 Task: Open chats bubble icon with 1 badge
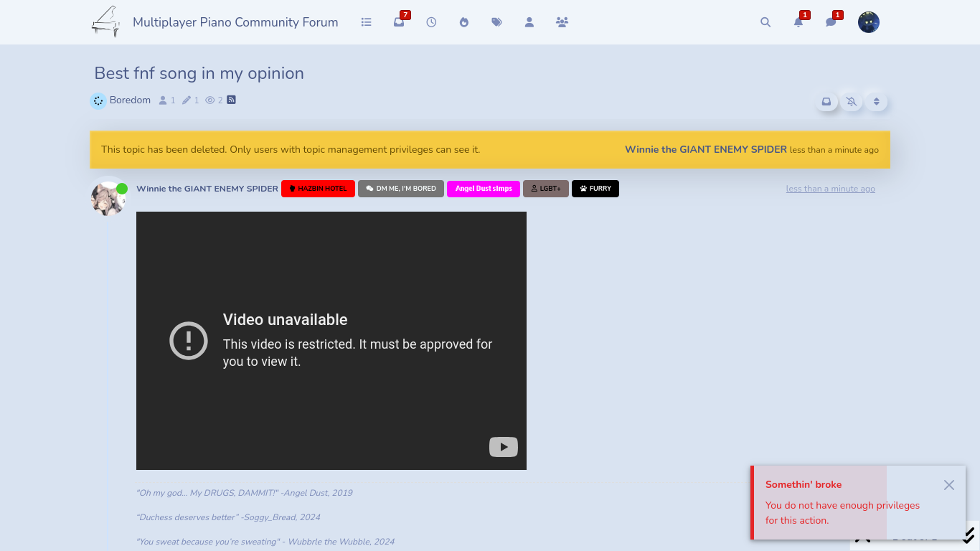pyautogui.click(x=831, y=22)
